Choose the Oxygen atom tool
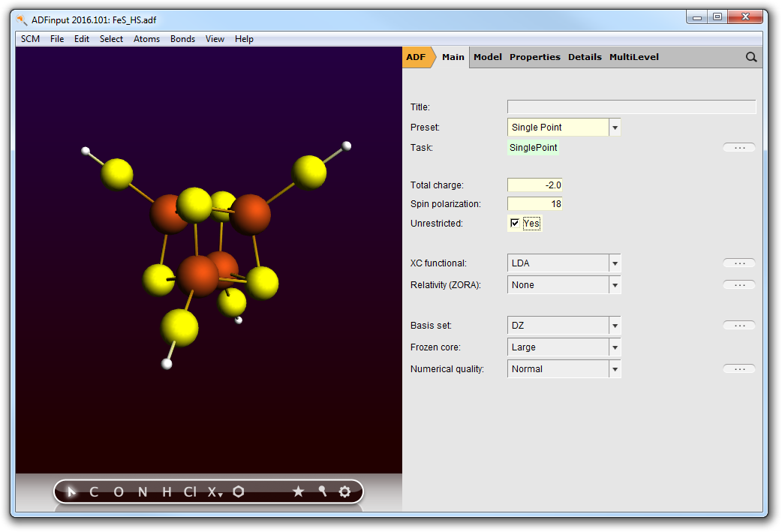 119,492
